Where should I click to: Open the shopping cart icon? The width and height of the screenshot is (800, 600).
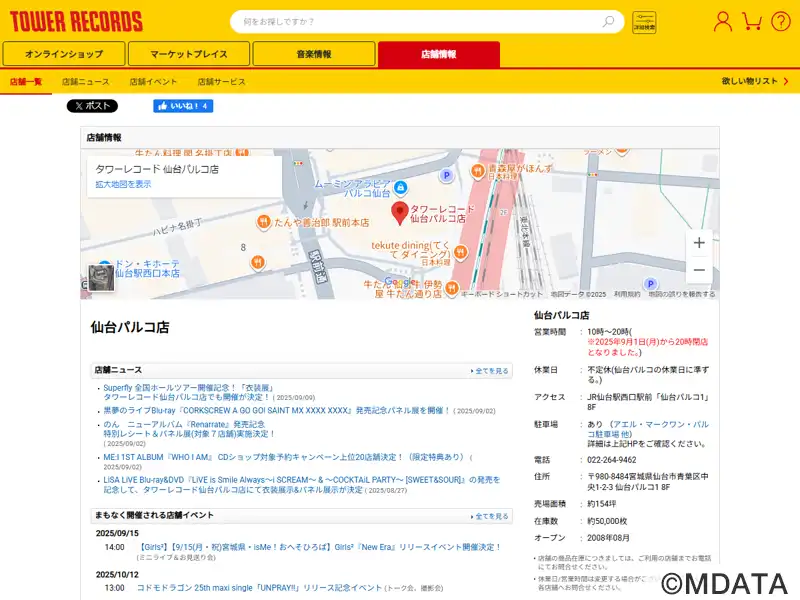[x=752, y=21]
